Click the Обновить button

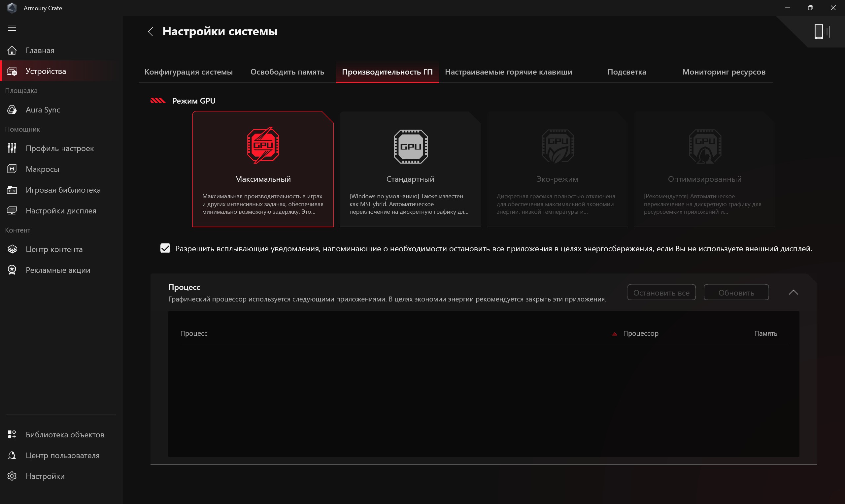click(x=736, y=293)
